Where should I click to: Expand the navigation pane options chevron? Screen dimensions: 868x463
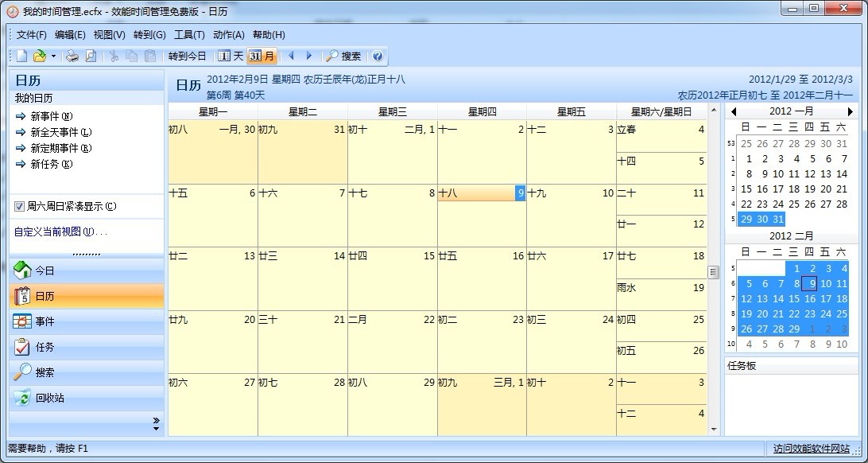156,422
